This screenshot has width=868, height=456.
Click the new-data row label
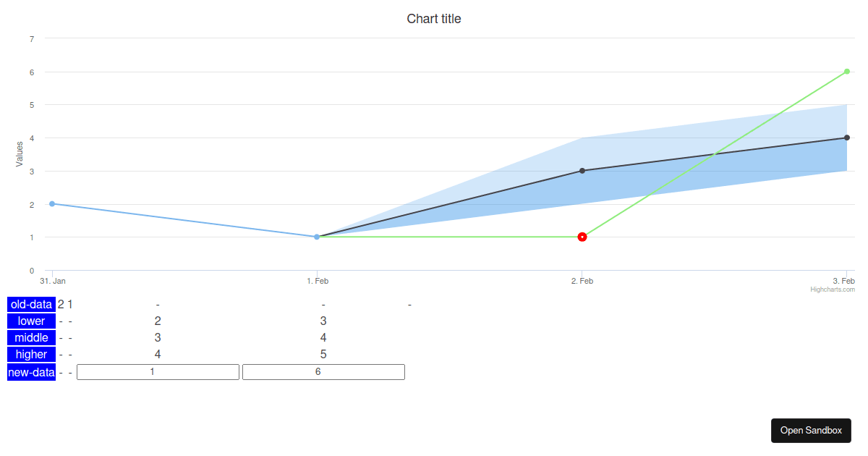click(x=31, y=372)
